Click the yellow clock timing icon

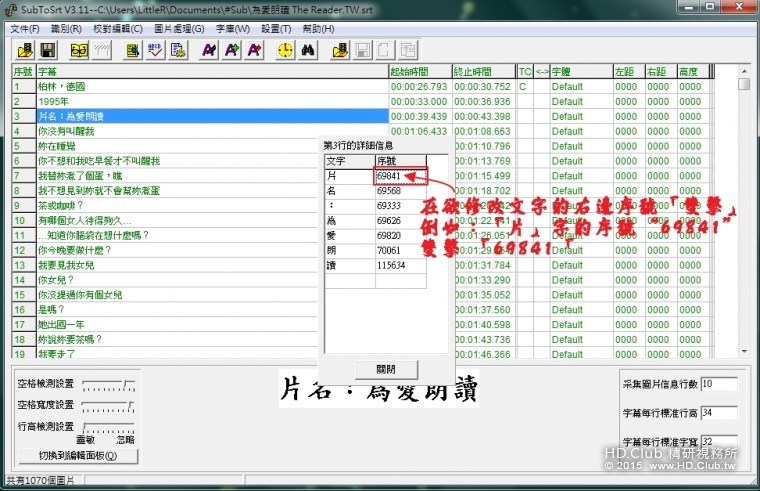point(285,50)
